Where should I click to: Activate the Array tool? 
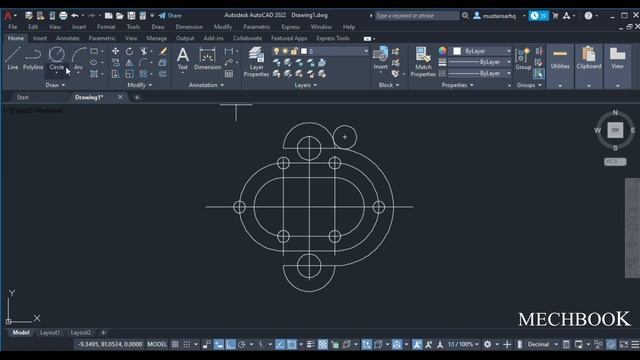[143, 74]
